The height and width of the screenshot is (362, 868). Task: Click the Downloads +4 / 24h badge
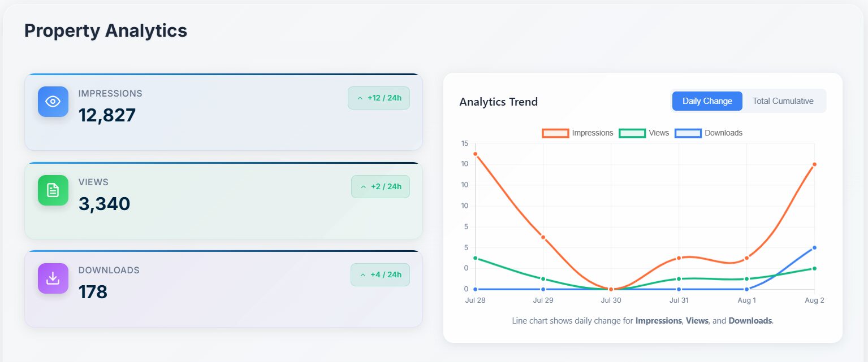380,274
